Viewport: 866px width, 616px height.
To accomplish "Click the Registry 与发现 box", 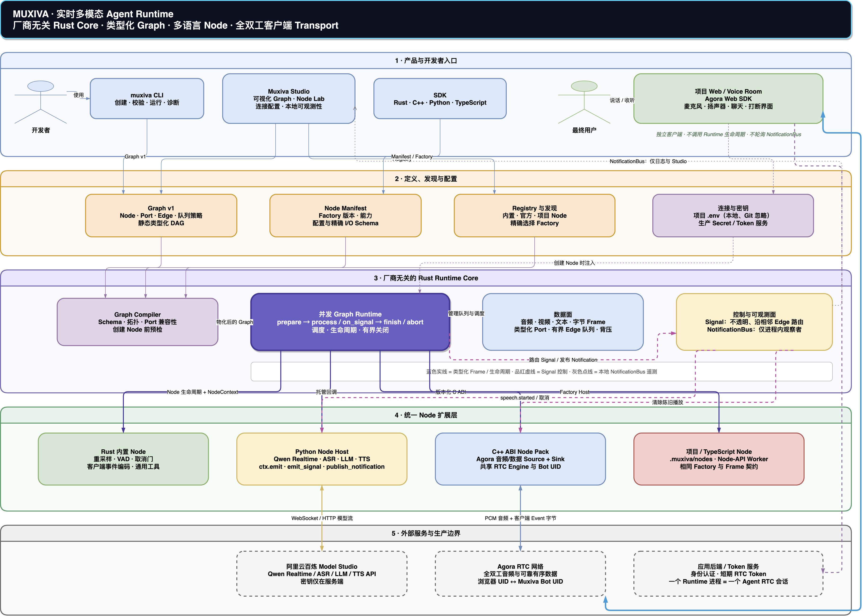I will coord(534,215).
